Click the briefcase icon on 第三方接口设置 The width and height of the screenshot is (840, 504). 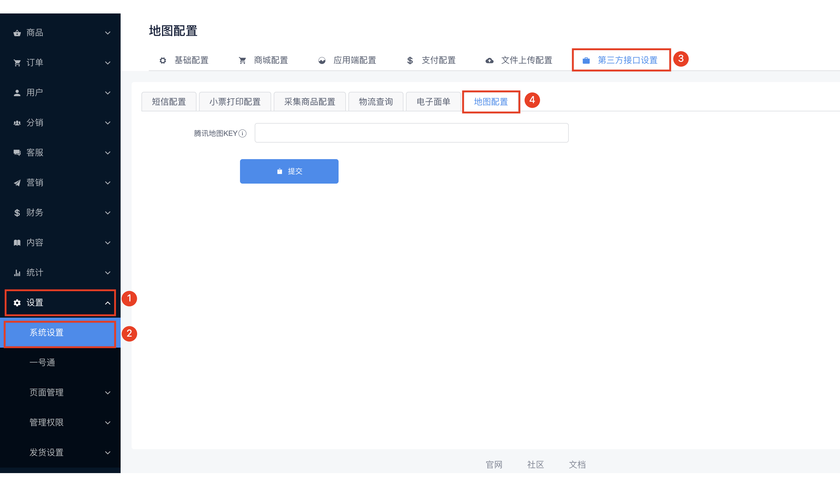[586, 61]
